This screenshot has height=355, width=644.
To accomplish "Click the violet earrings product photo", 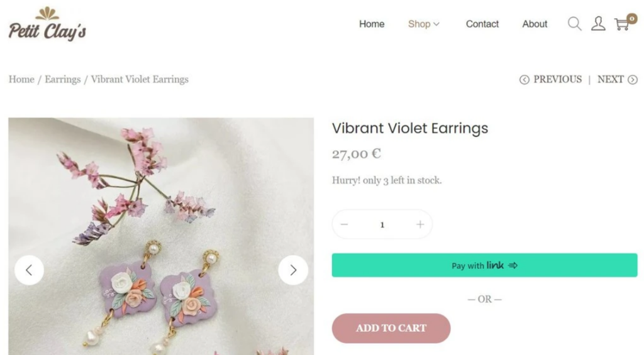I will (x=161, y=236).
